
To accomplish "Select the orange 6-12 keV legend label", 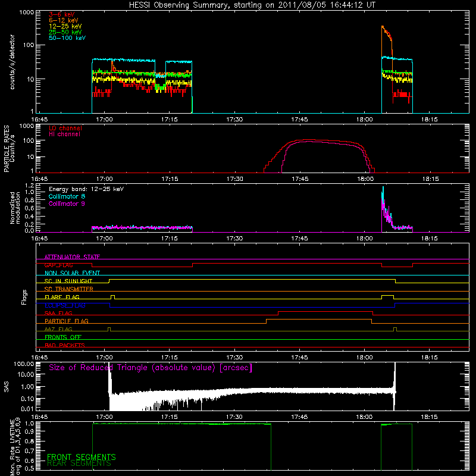I will coord(64,20).
